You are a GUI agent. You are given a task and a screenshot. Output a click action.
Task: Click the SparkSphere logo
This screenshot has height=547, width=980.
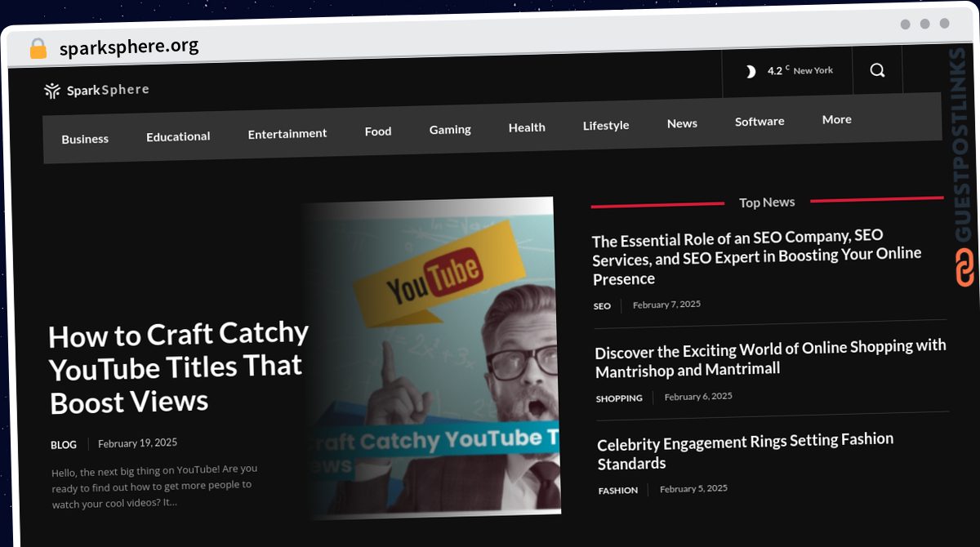(x=96, y=90)
